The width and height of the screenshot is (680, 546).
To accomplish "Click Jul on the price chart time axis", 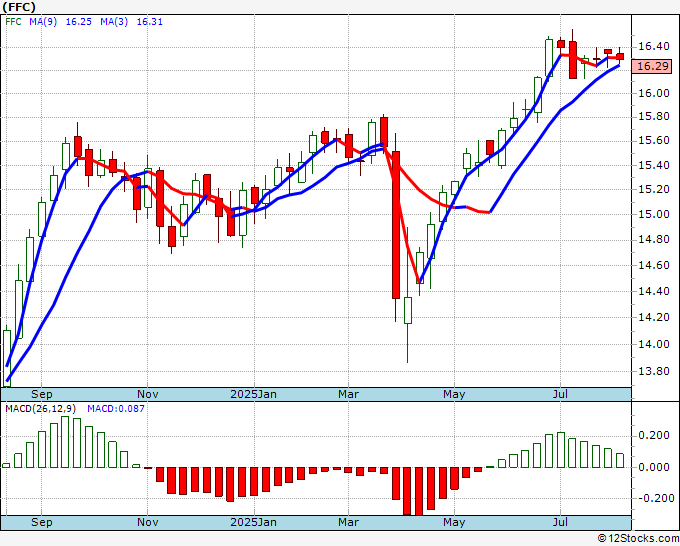I will 560,394.
